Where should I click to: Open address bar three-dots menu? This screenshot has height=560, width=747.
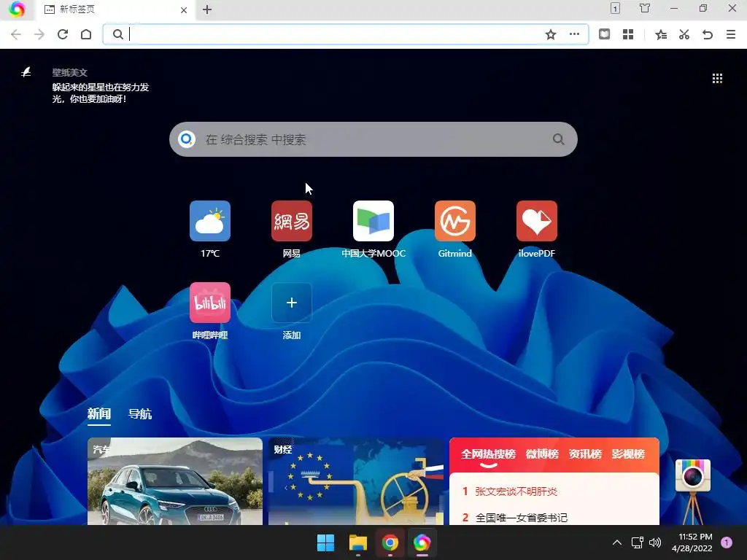[x=575, y=34]
